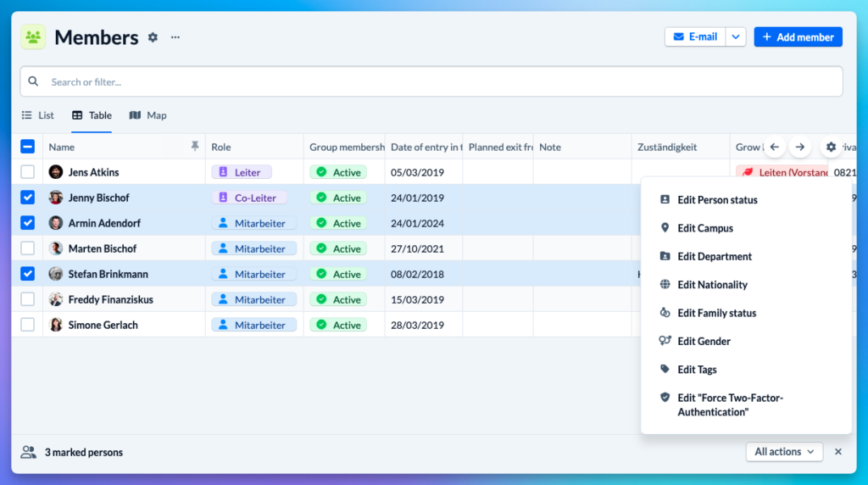Image resolution: width=868 pixels, height=485 pixels.
Task: Click the Co-Leiter role badge
Action: coord(249,198)
